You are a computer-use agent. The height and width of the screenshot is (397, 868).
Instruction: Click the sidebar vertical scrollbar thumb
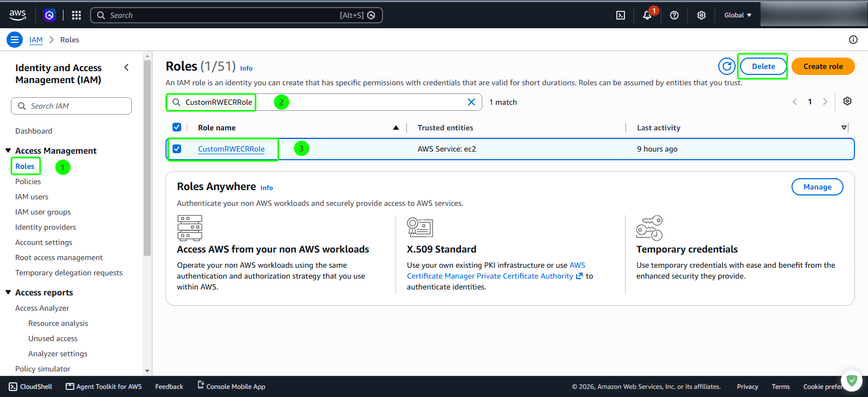[147, 157]
